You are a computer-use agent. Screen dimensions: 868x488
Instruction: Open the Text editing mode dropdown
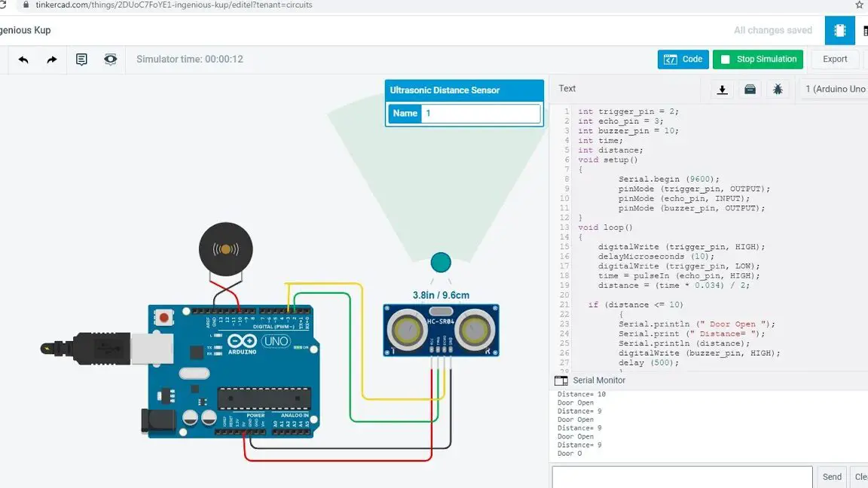click(567, 89)
